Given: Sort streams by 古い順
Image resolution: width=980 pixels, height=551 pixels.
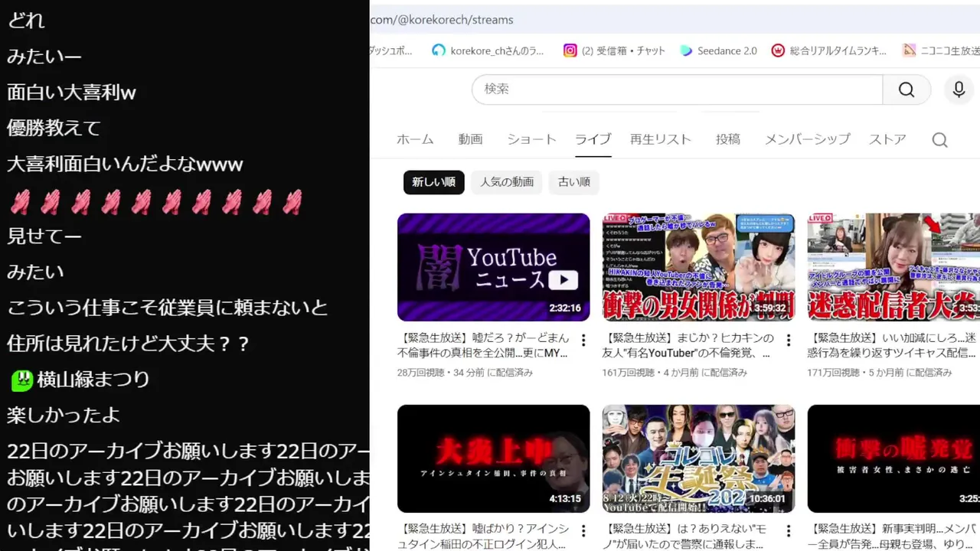Looking at the screenshot, I should (574, 182).
